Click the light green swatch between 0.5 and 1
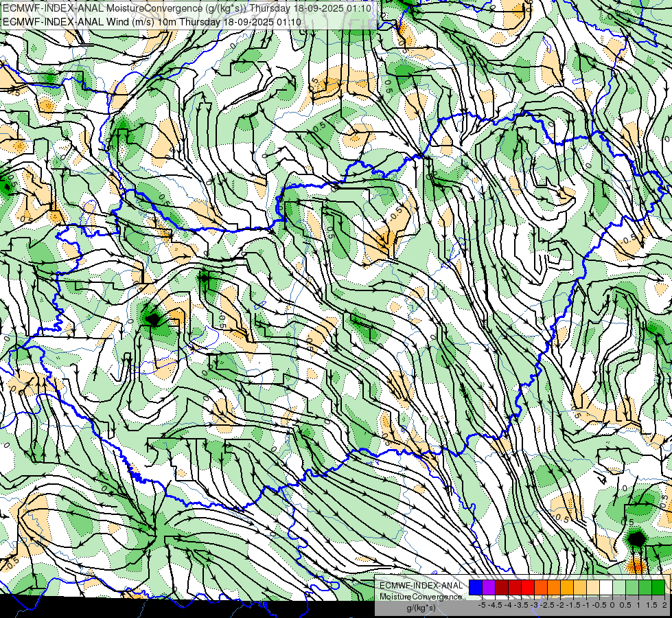This screenshot has width=672, height=618. point(632,588)
